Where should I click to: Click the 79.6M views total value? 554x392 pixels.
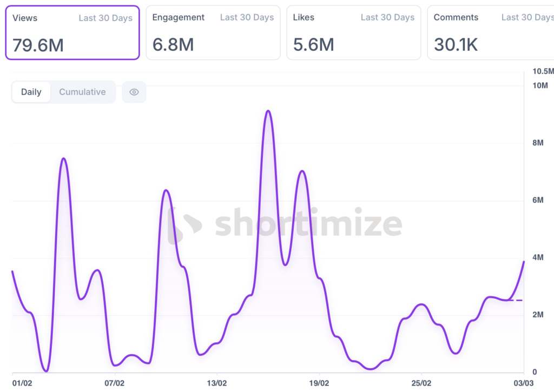[x=38, y=45]
